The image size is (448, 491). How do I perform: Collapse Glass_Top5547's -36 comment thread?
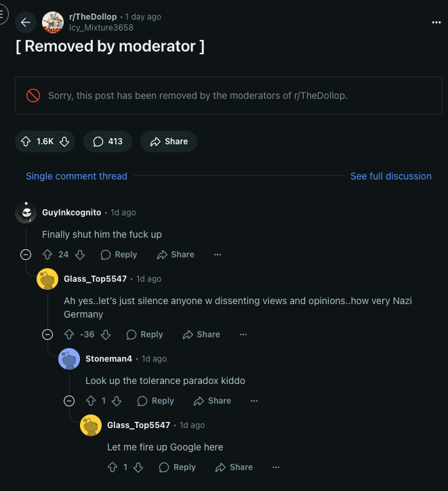tap(47, 335)
